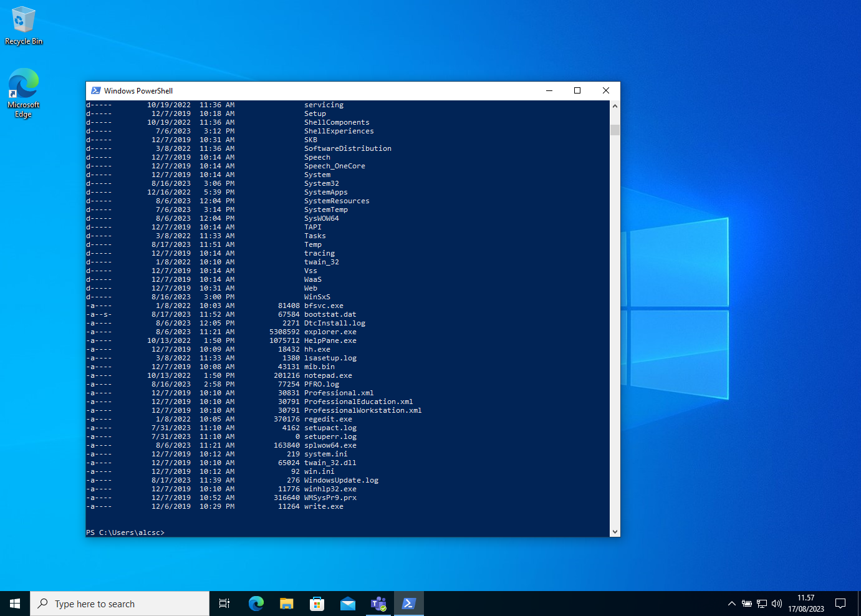
Task: Launch Microsoft Edge from the taskbar
Action: 256,603
